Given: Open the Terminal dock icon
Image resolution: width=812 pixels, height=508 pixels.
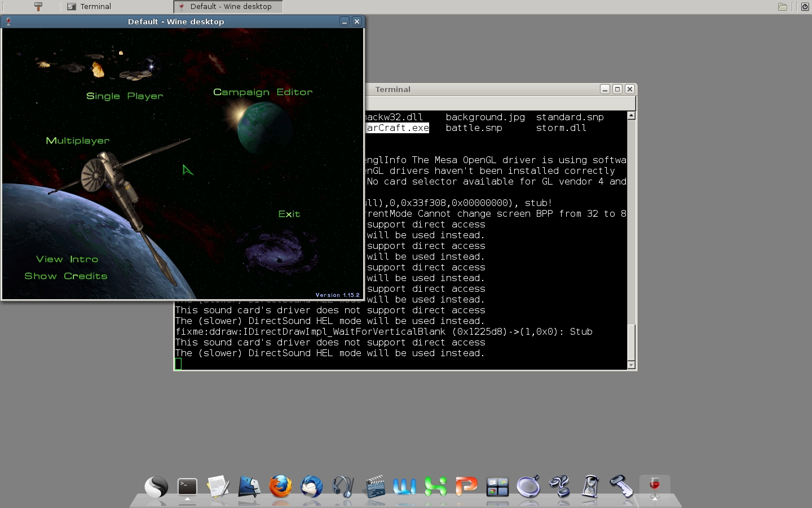Looking at the screenshot, I should (187, 487).
